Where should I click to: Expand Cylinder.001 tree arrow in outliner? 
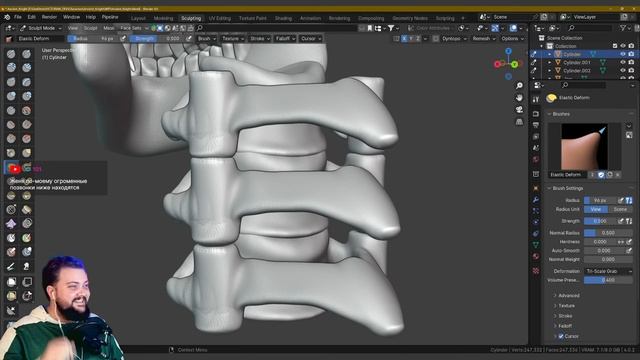(x=549, y=62)
